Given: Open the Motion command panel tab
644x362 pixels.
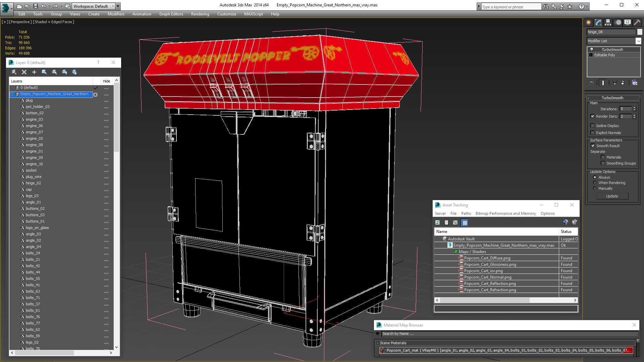Looking at the screenshot, I should click(618, 22).
